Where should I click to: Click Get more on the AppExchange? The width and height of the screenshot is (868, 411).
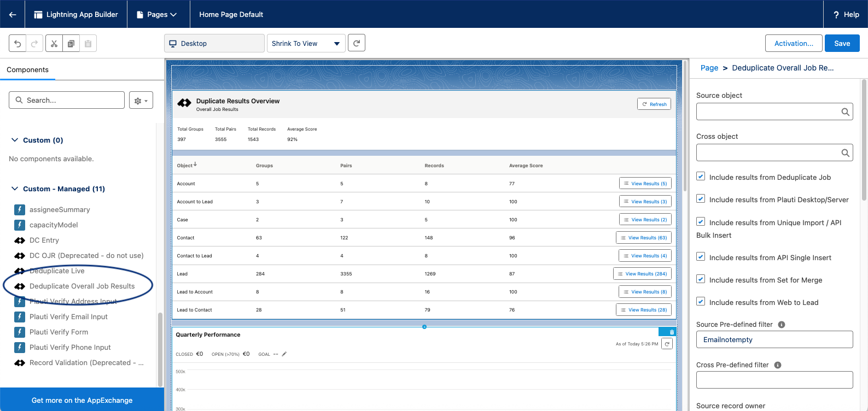(x=82, y=400)
